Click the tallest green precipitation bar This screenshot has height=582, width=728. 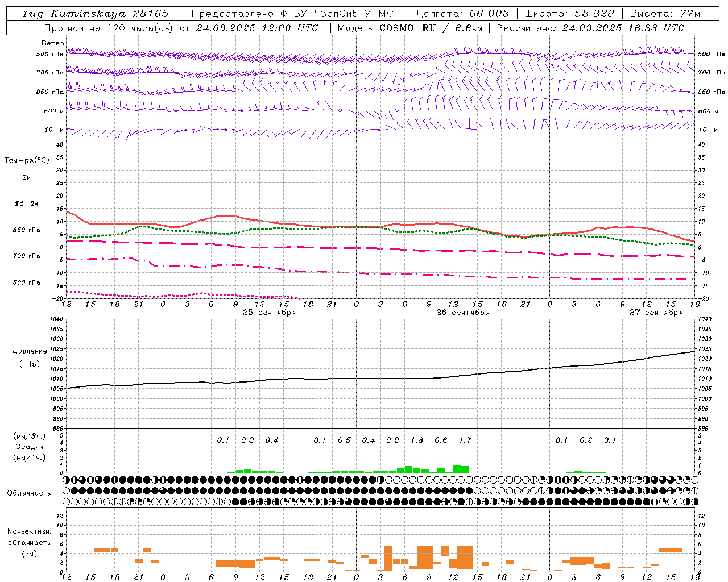[x=457, y=469]
